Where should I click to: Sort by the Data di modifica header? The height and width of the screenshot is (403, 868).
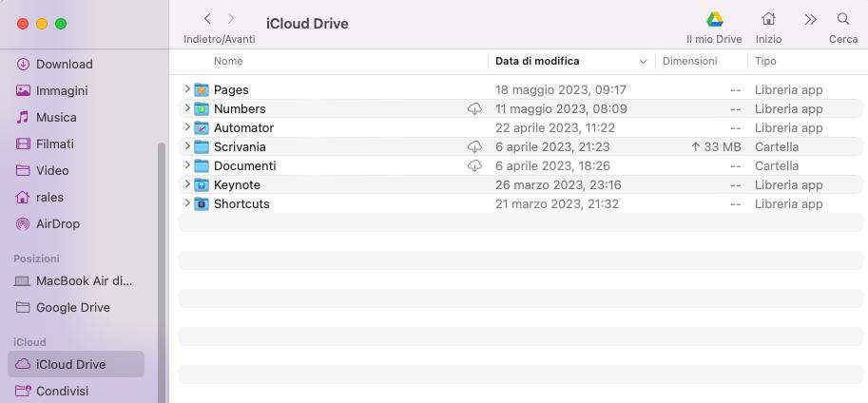pyautogui.click(x=537, y=61)
